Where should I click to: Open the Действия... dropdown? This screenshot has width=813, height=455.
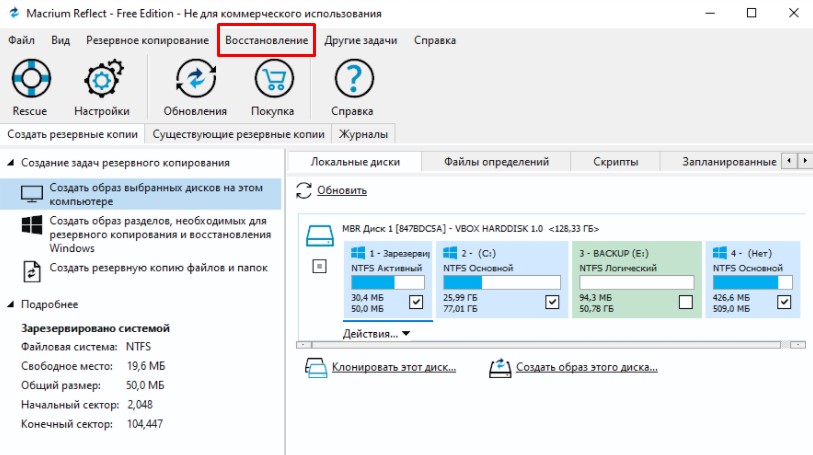(x=376, y=334)
